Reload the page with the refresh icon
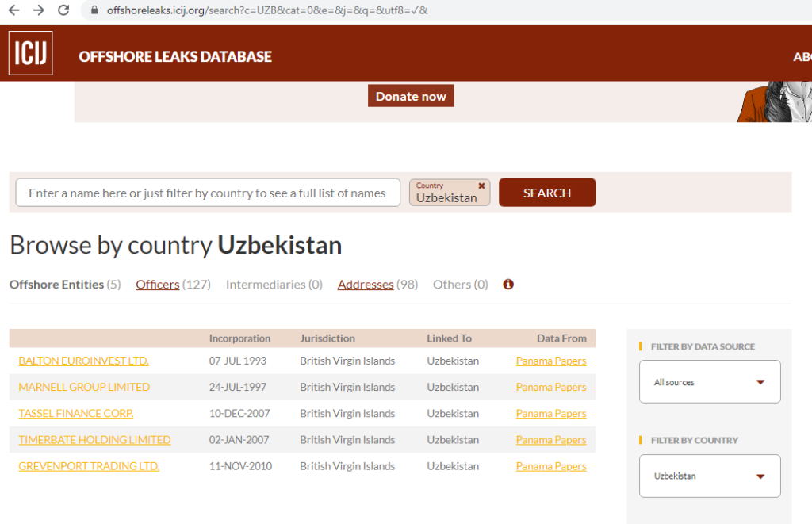The height and width of the screenshot is (524, 812). click(64, 10)
